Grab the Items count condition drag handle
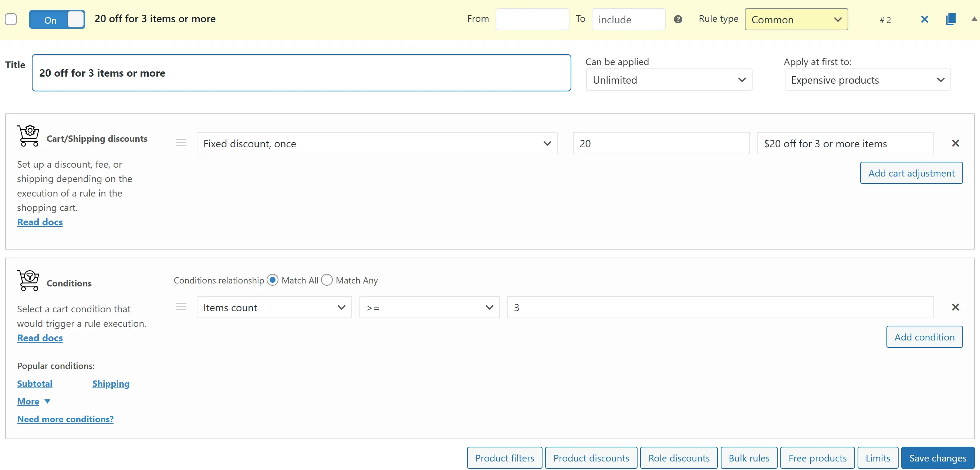The height and width of the screenshot is (470, 980). coord(181,307)
